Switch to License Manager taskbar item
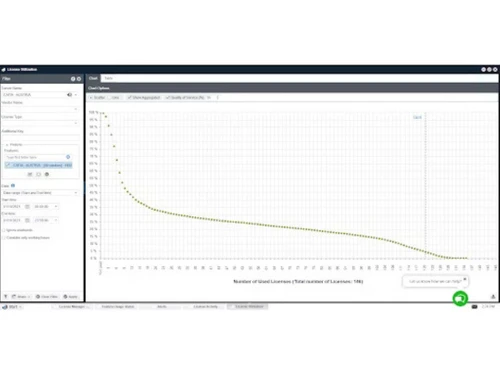500x375 pixels. coord(71,306)
